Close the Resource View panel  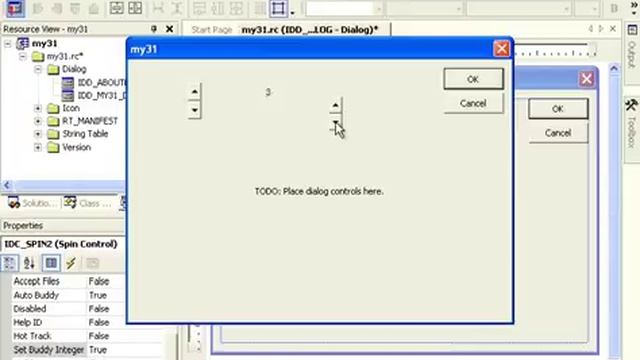click(x=169, y=29)
